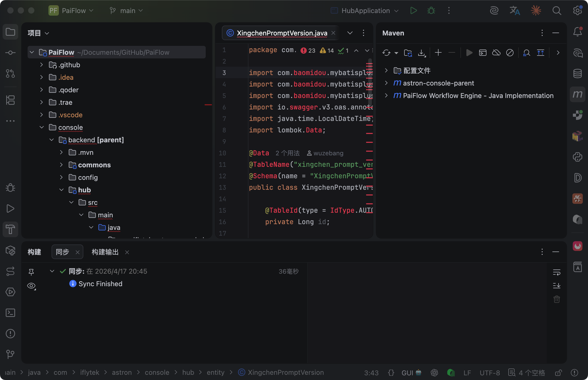Screen dimensions: 588x380
Task: Open the Terminal tool window icon
Action: pos(10,313)
